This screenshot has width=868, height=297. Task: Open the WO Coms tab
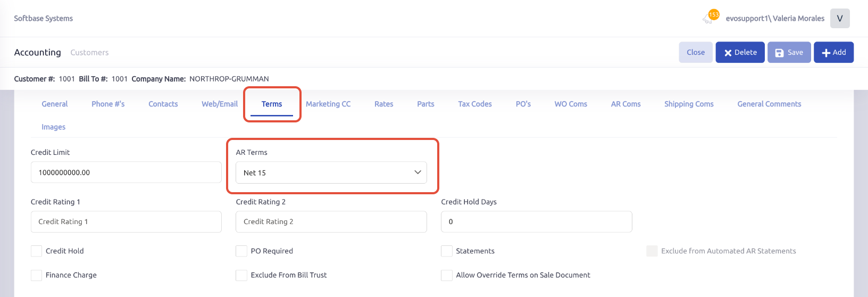coord(571,104)
